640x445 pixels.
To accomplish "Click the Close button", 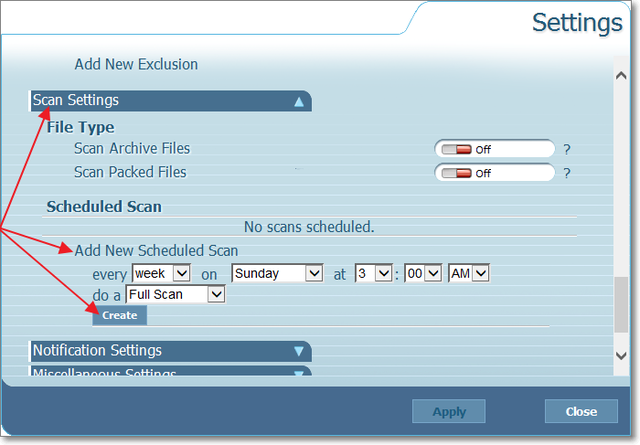I will pyautogui.click(x=580, y=411).
